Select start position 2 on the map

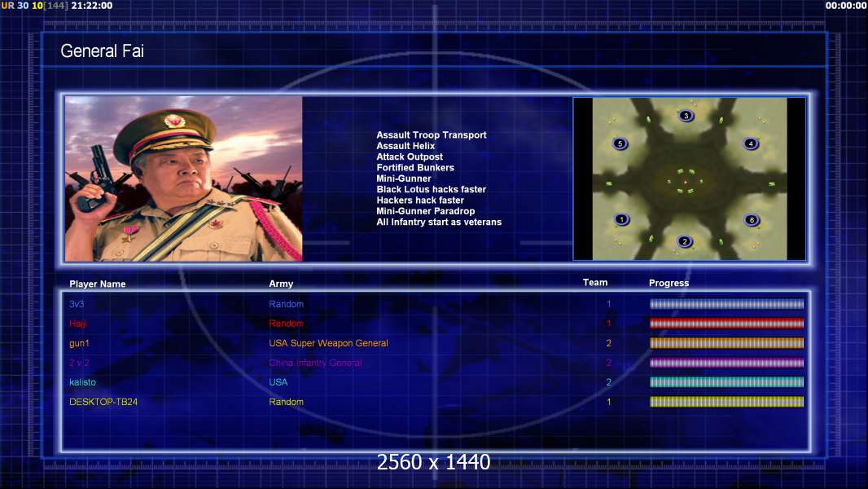(x=685, y=241)
